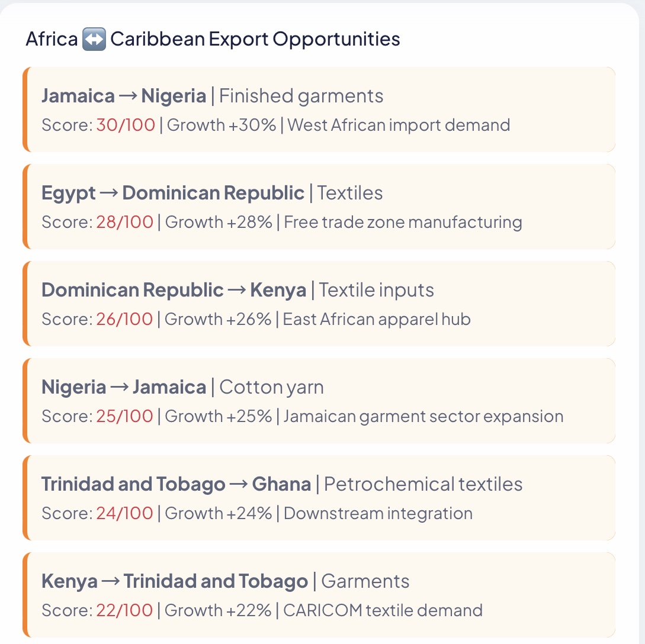
Task: Click the 26/100 score value
Action: pos(124,319)
